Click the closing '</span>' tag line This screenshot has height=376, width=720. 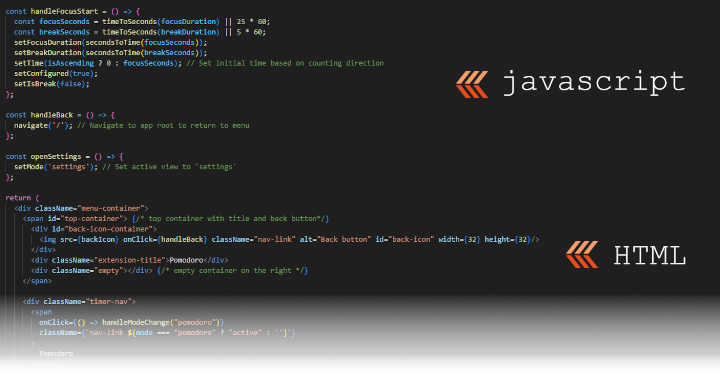coord(37,281)
